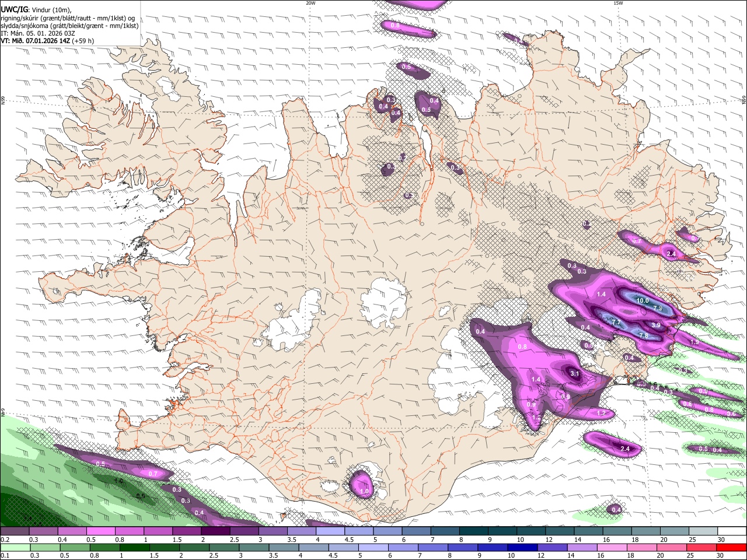Image resolution: width=747 pixels, height=560 pixels.
Task: Select lower legend periwinkle swatch at 7
Action: click(x=433, y=547)
